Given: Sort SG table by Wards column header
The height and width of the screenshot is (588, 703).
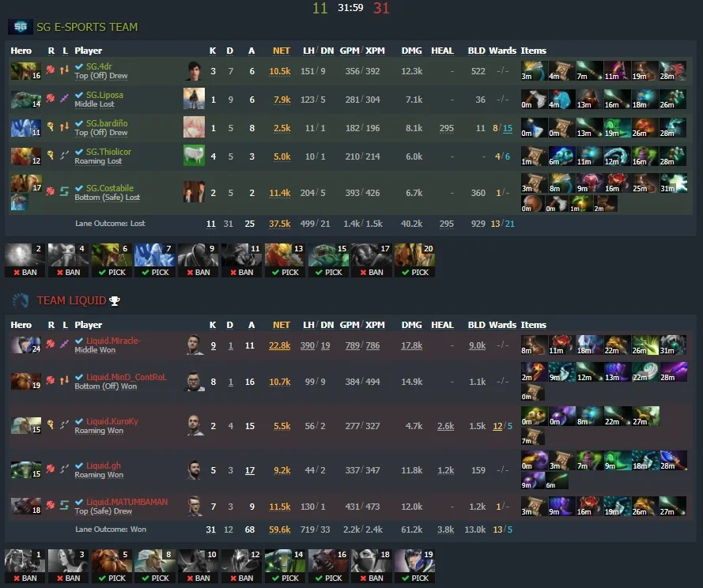Looking at the screenshot, I should tap(502, 51).
